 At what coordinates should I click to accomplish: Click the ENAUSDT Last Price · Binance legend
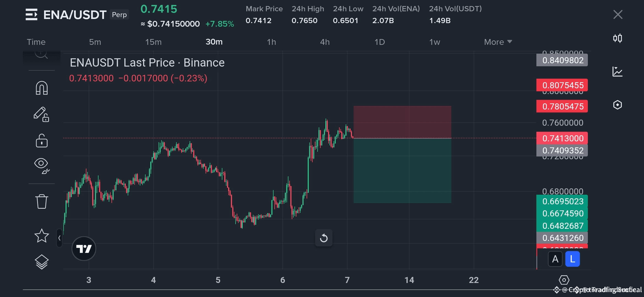(x=147, y=63)
